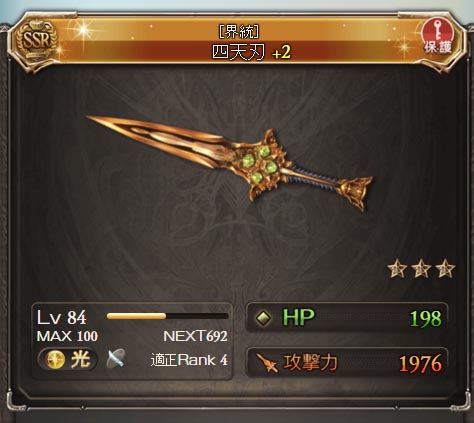Click the [界統] series label

coord(239,32)
